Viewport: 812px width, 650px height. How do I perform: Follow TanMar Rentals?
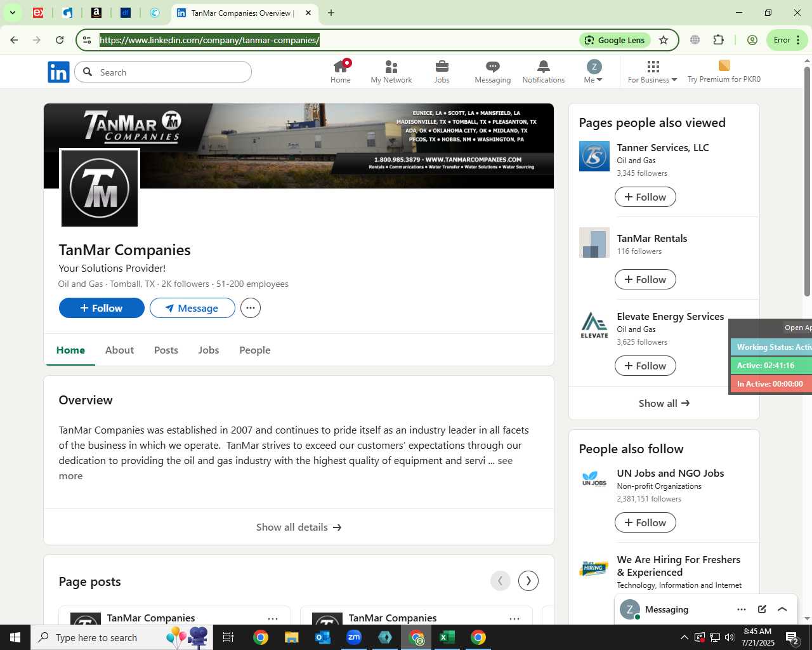pos(645,279)
